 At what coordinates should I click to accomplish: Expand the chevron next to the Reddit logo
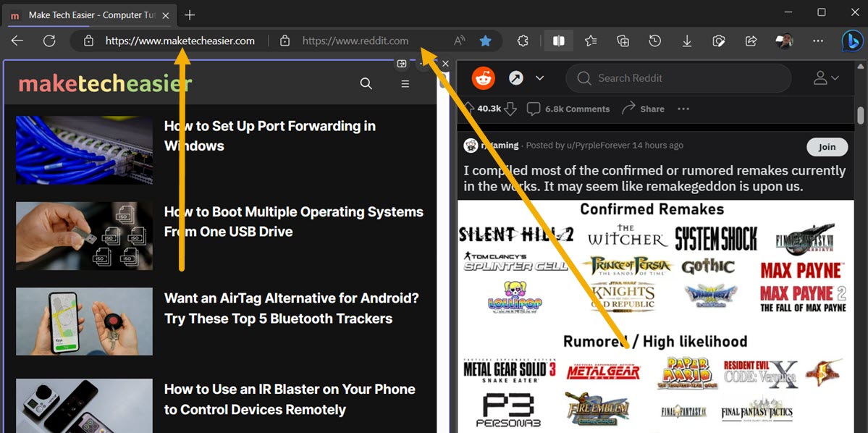(x=539, y=77)
